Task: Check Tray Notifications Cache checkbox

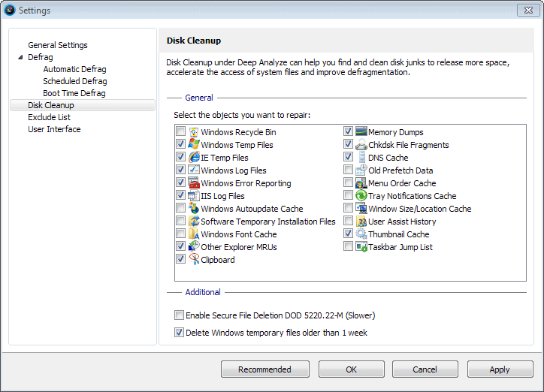Action: point(348,195)
